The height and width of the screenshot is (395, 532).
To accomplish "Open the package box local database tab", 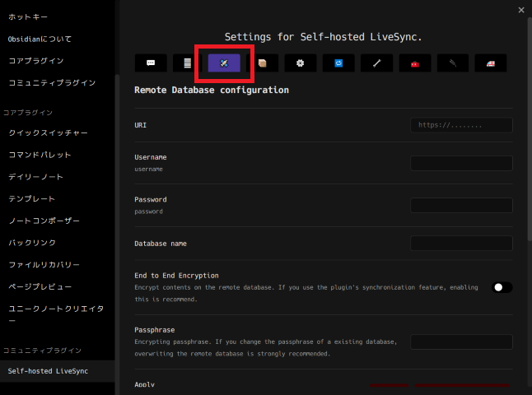I will point(262,63).
